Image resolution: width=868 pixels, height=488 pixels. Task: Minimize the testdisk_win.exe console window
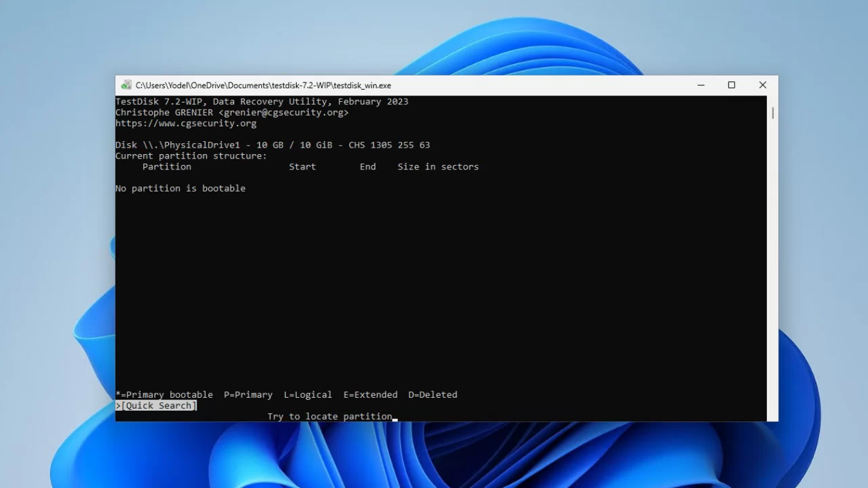701,85
